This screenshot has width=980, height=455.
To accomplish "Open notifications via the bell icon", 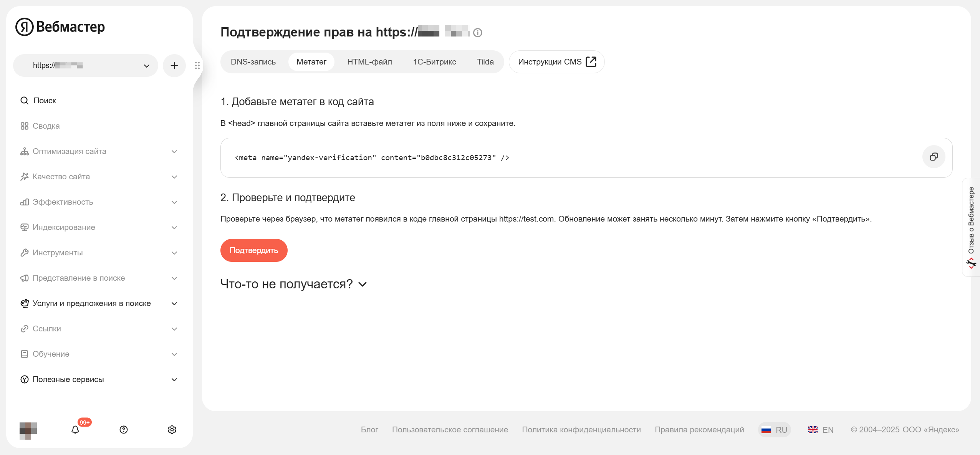I will tap(75, 430).
